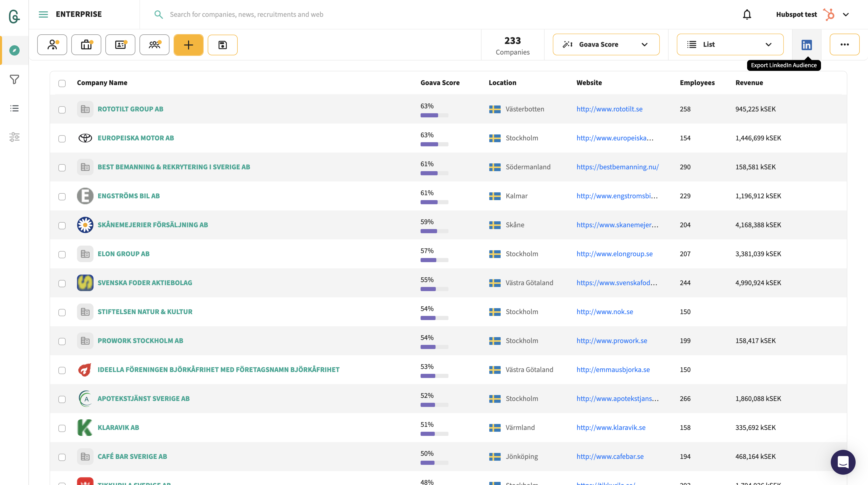868x485 pixels.
Task: Visit http://www.rototilt.se website link
Action: (609, 109)
